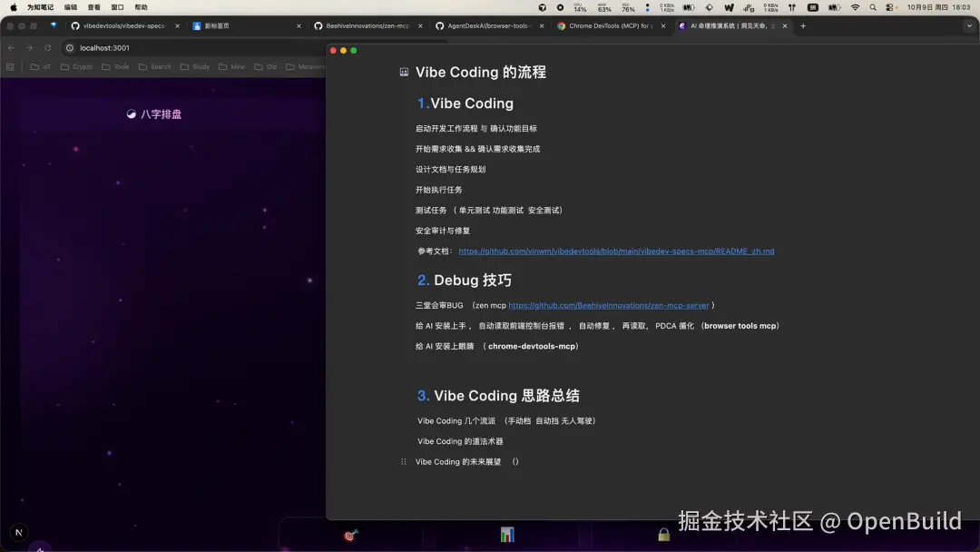The width and height of the screenshot is (980, 552).
Task: Click the line 设计文档与任务规划
Action: tap(451, 170)
